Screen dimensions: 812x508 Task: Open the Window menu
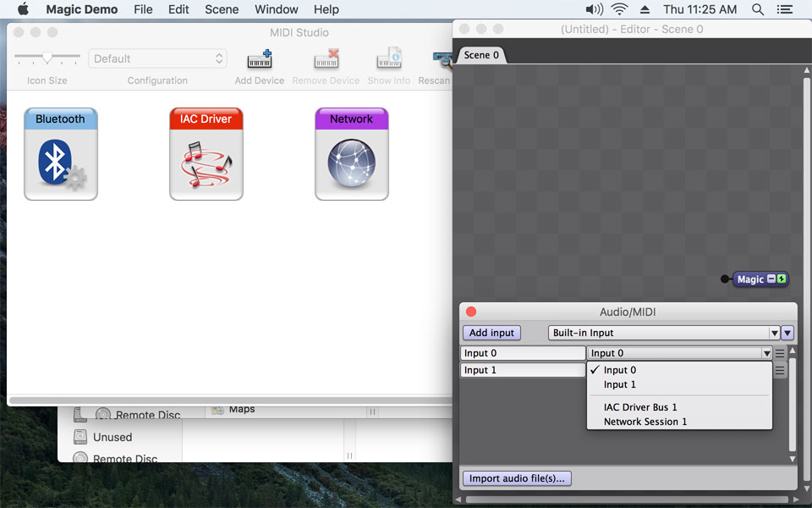tap(277, 9)
